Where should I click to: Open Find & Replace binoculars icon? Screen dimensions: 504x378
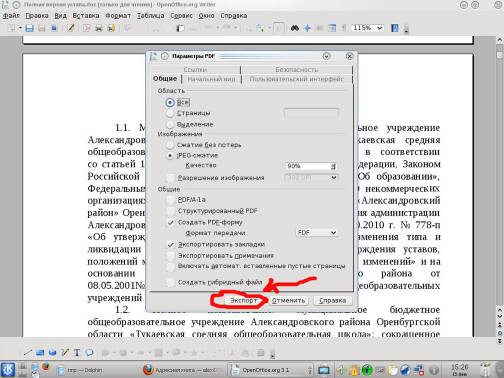click(295, 28)
